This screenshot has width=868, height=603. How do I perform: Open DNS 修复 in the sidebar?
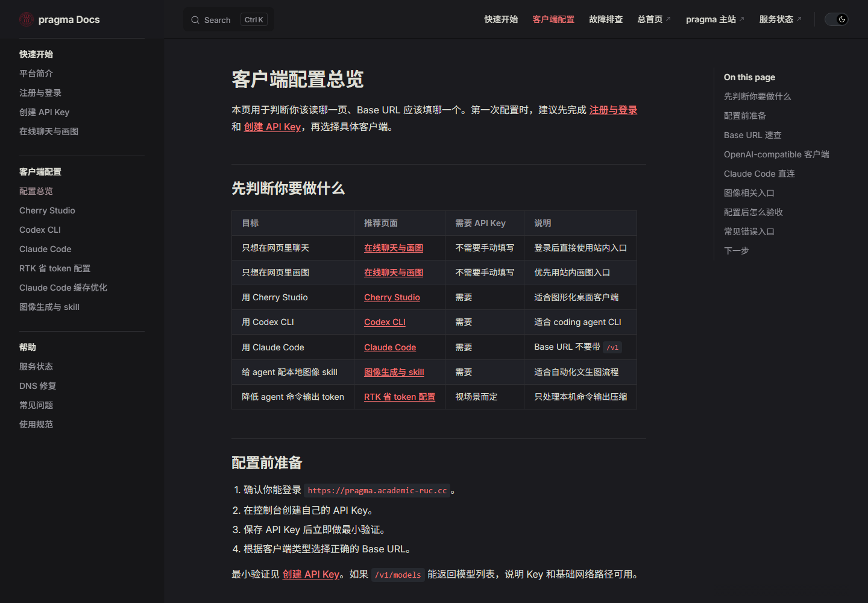pos(37,386)
